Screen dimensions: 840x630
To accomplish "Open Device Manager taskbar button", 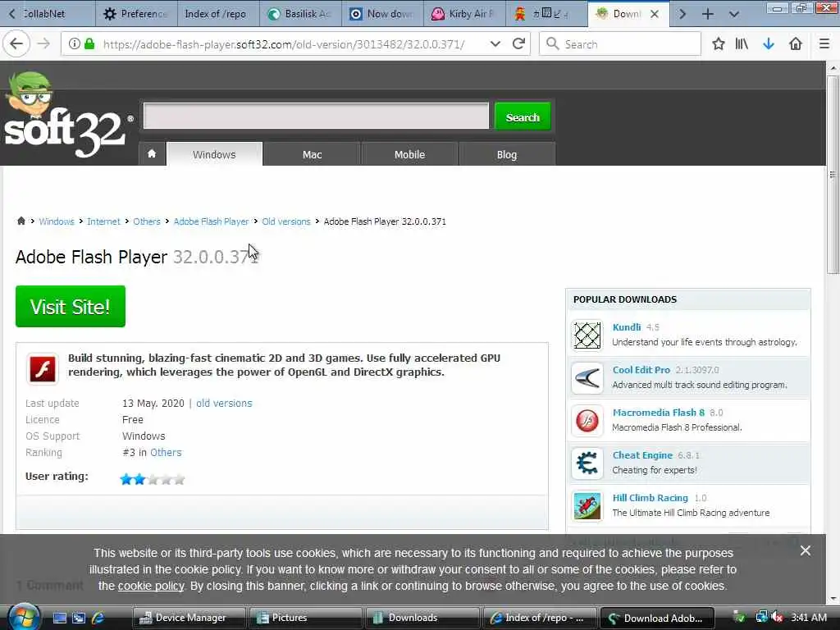I will pos(189,618).
